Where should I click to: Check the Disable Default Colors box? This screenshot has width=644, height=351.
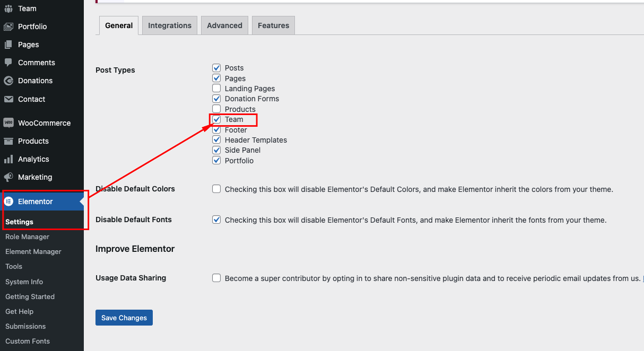(x=216, y=189)
